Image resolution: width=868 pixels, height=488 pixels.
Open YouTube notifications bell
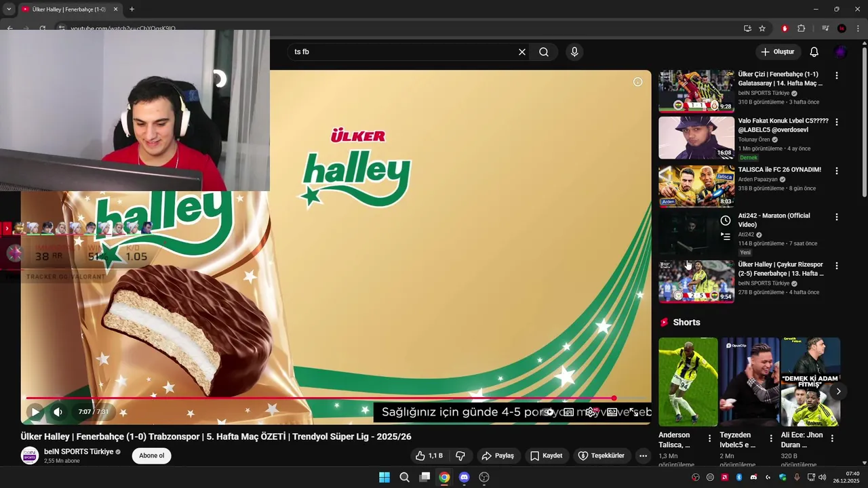814,52
